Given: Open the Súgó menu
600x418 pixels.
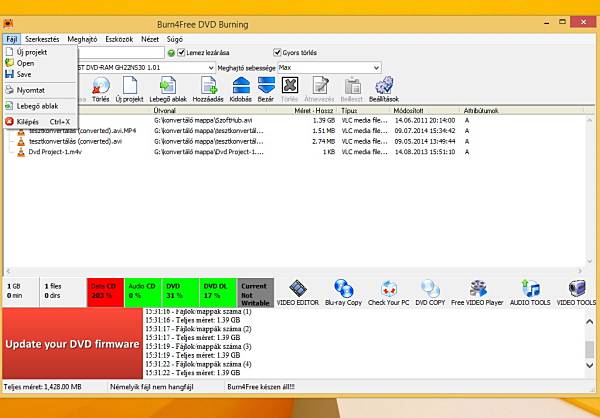Looking at the screenshot, I should [x=174, y=39].
